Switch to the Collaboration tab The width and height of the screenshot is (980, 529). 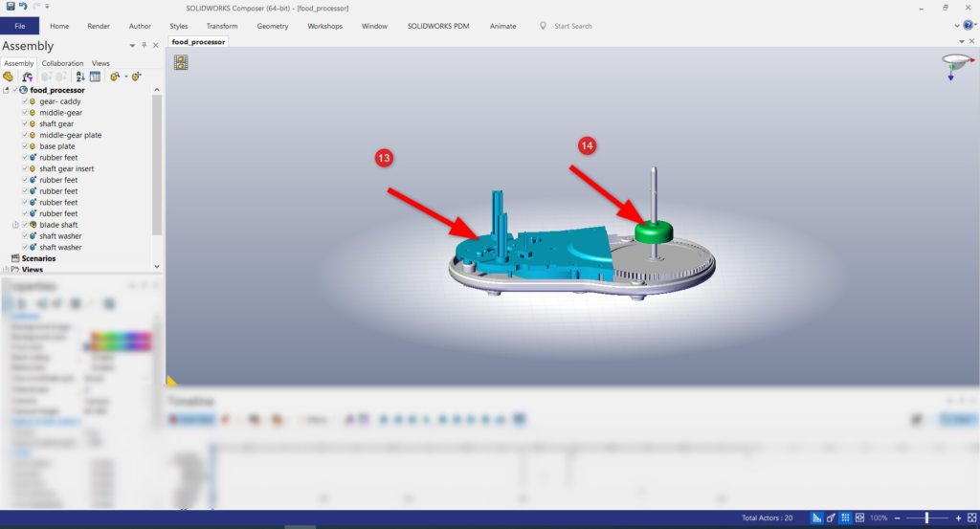point(62,63)
